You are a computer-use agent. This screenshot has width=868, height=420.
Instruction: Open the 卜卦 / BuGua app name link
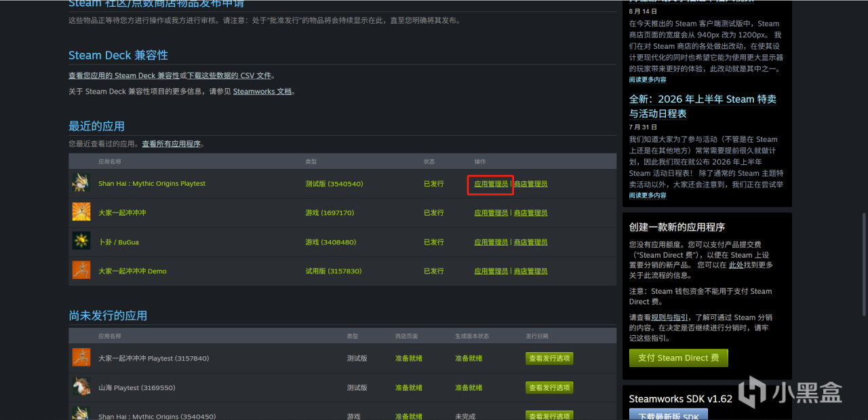coord(119,242)
